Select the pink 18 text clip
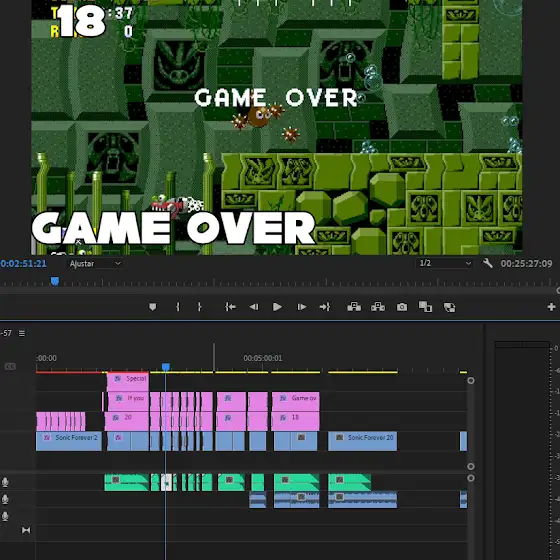This screenshot has width=560, height=560. 295,421
